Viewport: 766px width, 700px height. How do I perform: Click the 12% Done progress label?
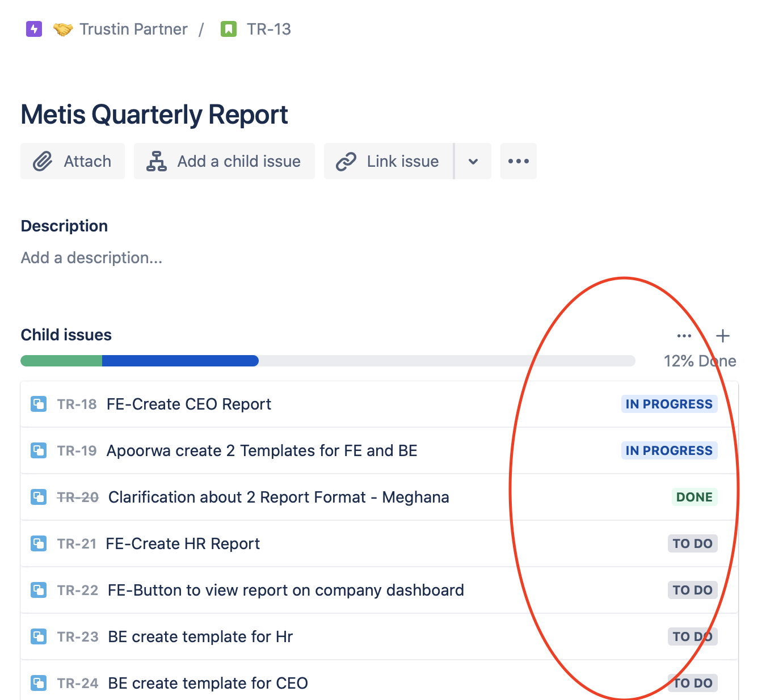tap(700, 361)
